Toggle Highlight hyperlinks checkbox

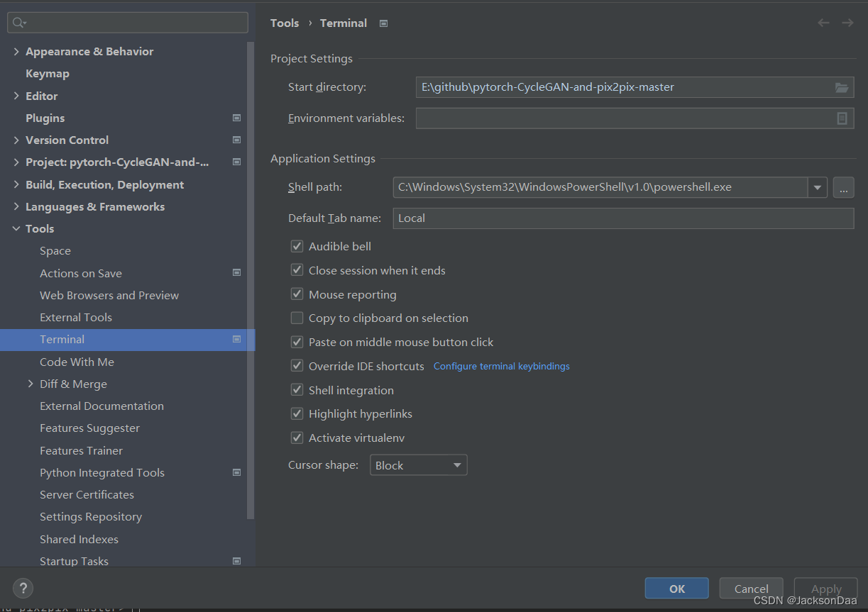(x=297, y=413)
